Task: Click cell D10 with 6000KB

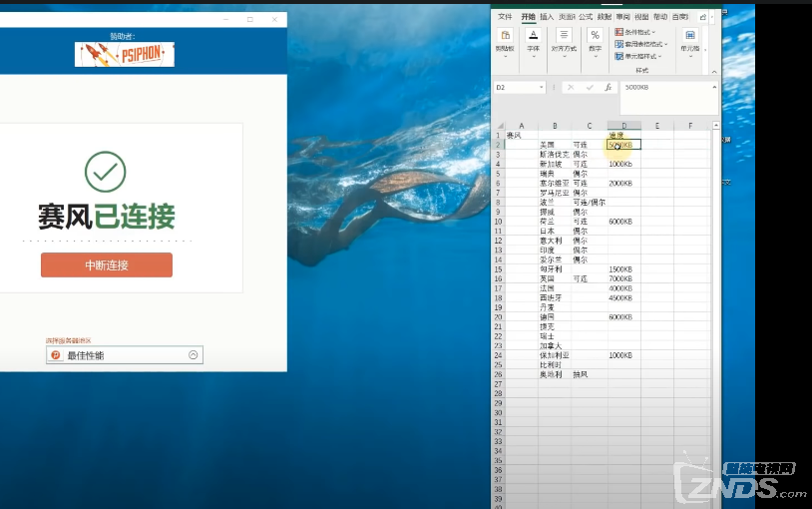Action: pyautogui.click(x=624, y=222)
